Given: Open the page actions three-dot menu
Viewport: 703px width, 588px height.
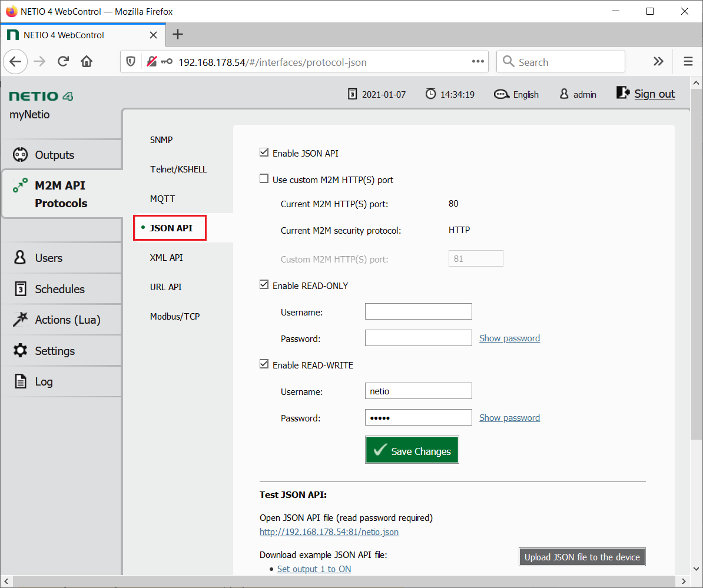Looking at the screenshot, I should click(478, 61).
